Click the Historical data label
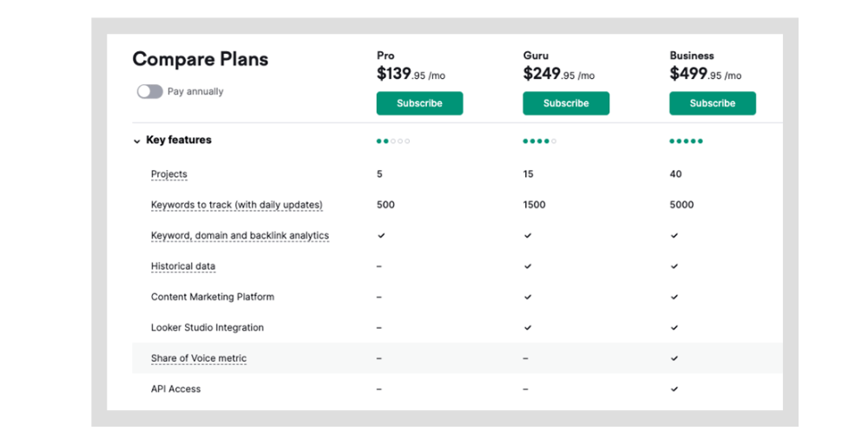Image resolution: width=868 pixels, height=444 pixels. [182, 266]
